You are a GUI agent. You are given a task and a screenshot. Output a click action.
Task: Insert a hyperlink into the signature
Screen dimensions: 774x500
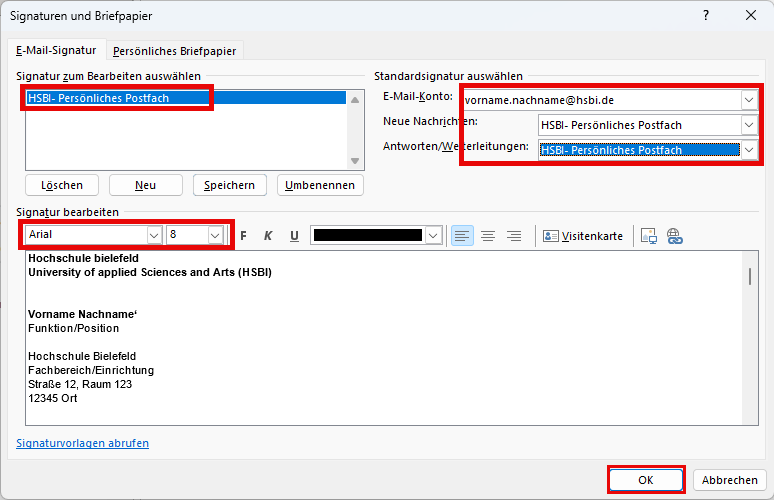pos(675,236)
